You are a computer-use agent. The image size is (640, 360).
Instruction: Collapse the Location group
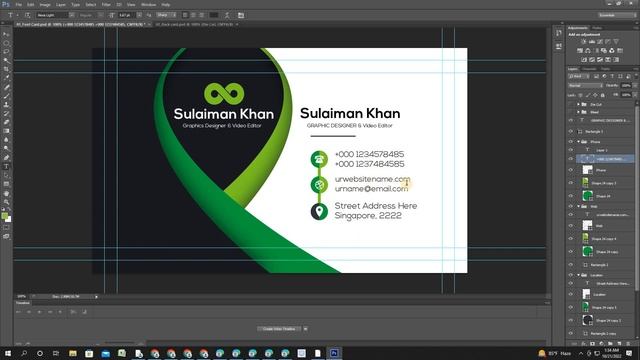(x=578, y=275)
